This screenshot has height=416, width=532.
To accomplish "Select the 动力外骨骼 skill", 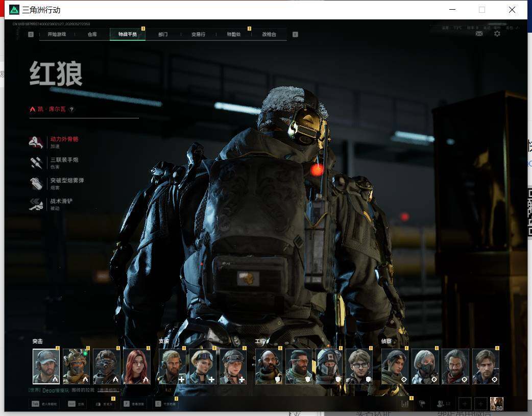I will coord(54,142).
